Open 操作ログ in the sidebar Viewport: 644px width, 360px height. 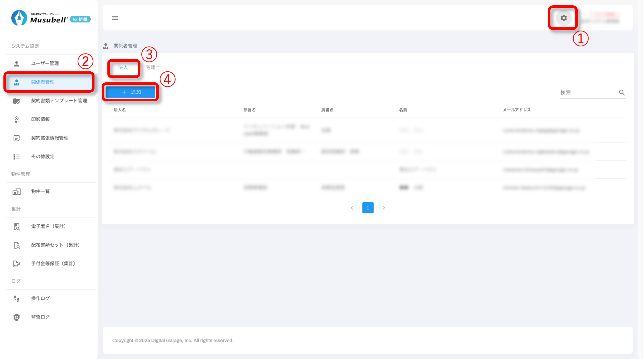point(40,299)
